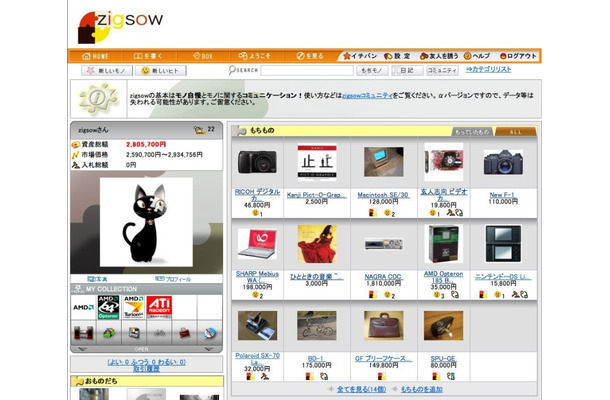Click the info puzzle-piece icon
This screenshot has width=610, height=400.
coord(98,99)
